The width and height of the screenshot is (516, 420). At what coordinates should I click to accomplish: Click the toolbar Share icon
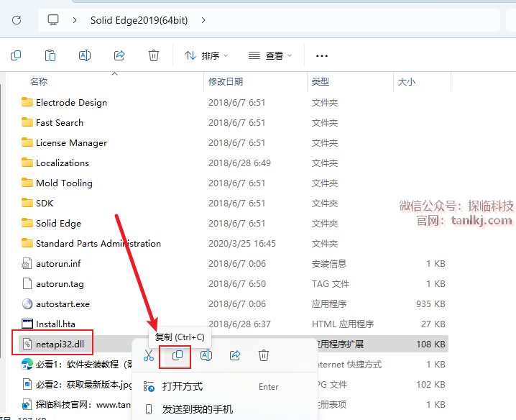tap(119, 55)
